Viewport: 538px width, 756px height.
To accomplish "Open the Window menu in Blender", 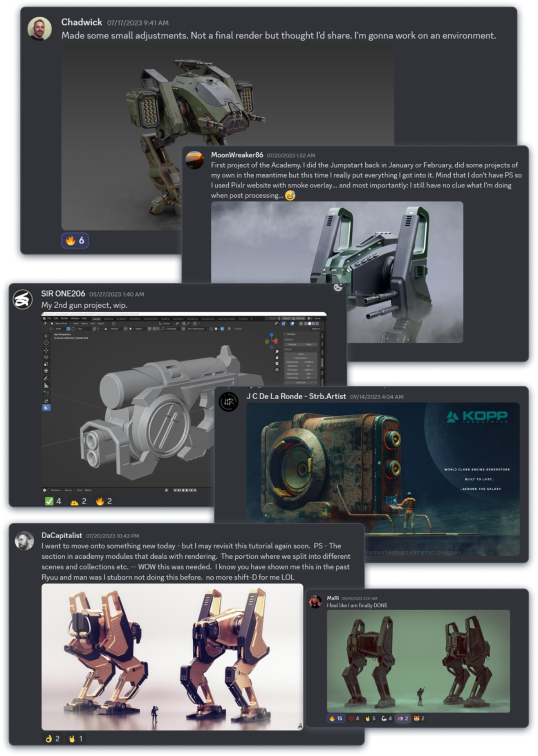I will tap(75, 319).
